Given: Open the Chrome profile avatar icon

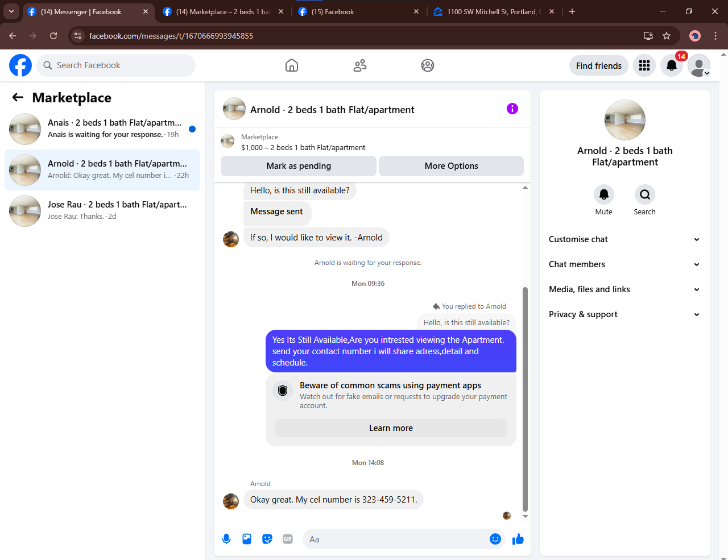Looking at the screenshot, I should pos(695,36).
